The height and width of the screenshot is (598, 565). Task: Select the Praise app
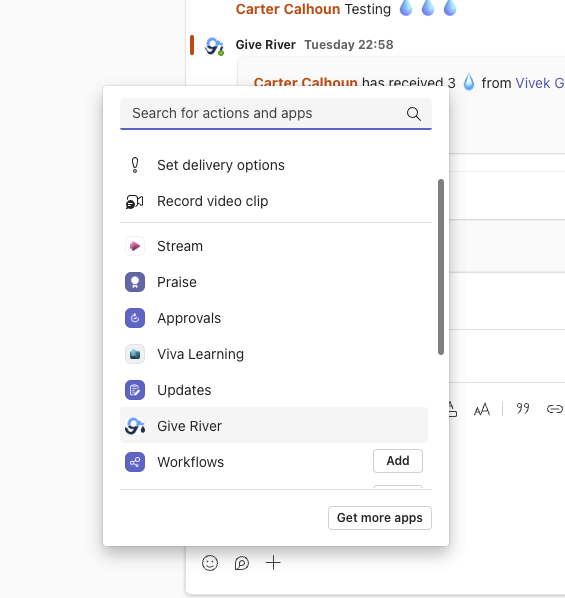point(274,282)
